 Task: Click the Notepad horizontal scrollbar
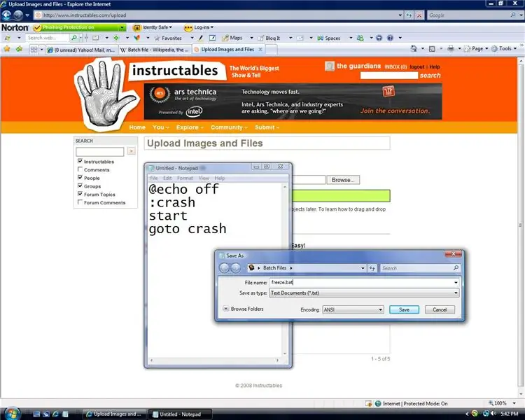(x=215, y=360)
